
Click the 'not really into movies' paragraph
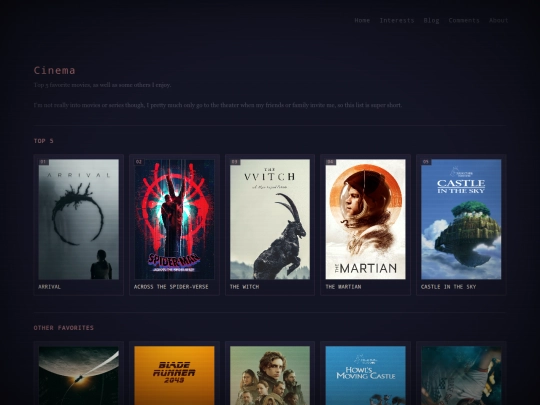click(x=218, y=105)
